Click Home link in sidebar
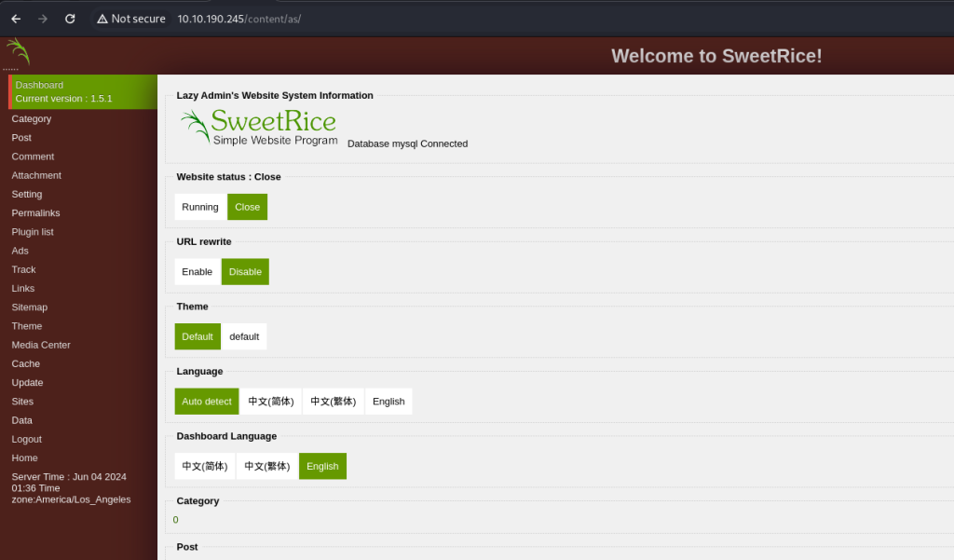Viewport: 954px width, 560px height. (x=24, y=458)
